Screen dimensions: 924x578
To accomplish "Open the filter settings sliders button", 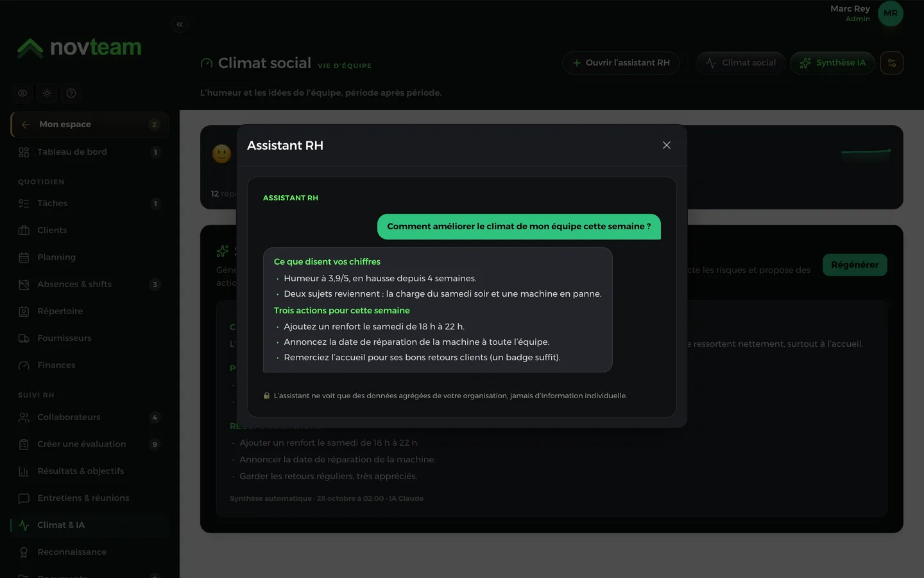I will (x=892, y=63).
